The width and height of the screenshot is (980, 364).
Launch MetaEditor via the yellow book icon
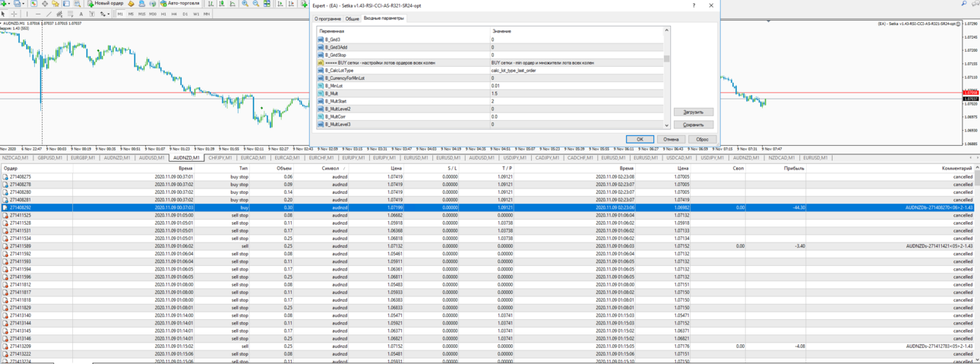[x=131, y=4]
